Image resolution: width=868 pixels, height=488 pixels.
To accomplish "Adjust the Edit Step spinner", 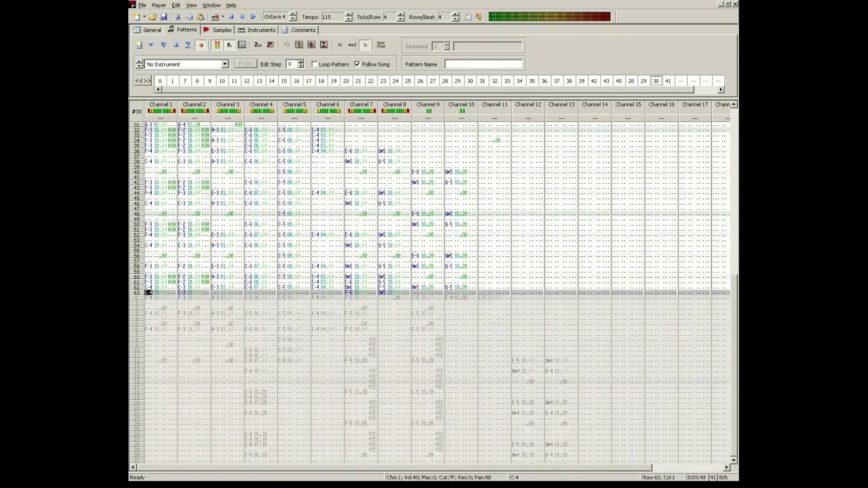I will click(300, 64).
